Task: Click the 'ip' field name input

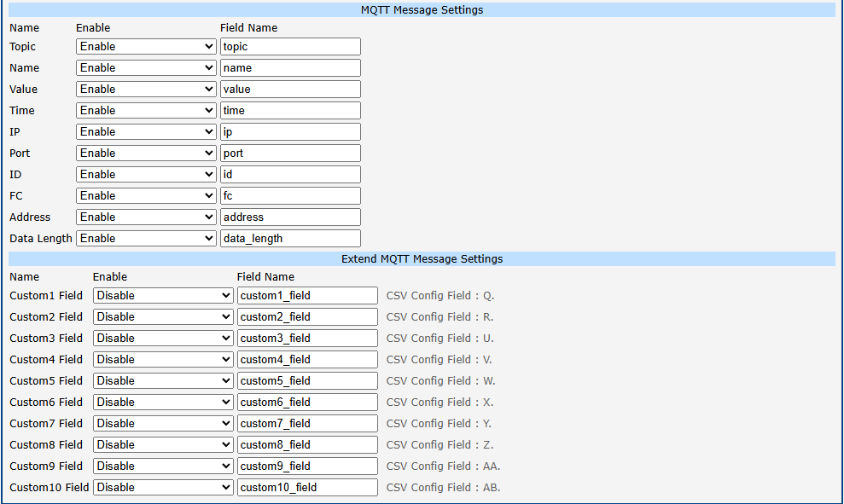Action: 290,132
